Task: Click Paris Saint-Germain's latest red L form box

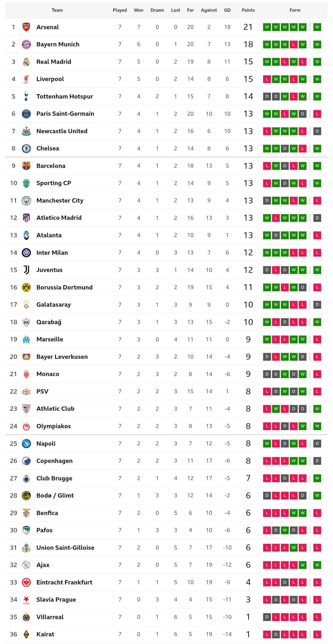Action: (x=317, y=114)
